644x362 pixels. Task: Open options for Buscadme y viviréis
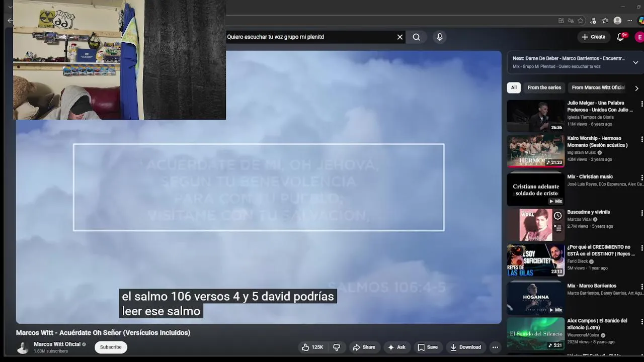tap(641, 213)
